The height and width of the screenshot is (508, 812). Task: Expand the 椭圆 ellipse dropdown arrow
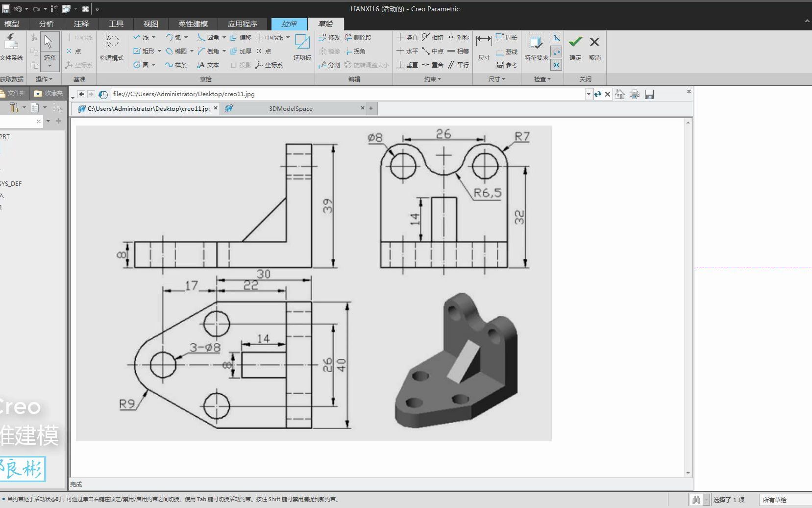coord(192,51)
